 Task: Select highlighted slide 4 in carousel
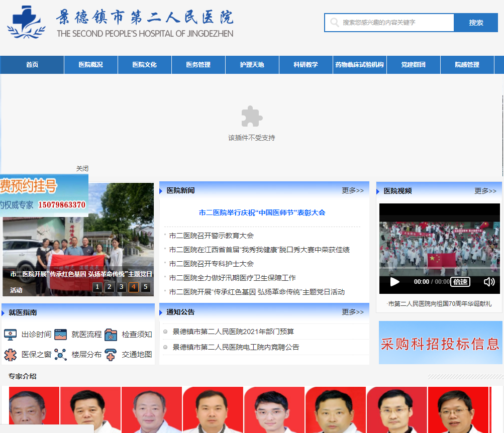tap(134, 287)
